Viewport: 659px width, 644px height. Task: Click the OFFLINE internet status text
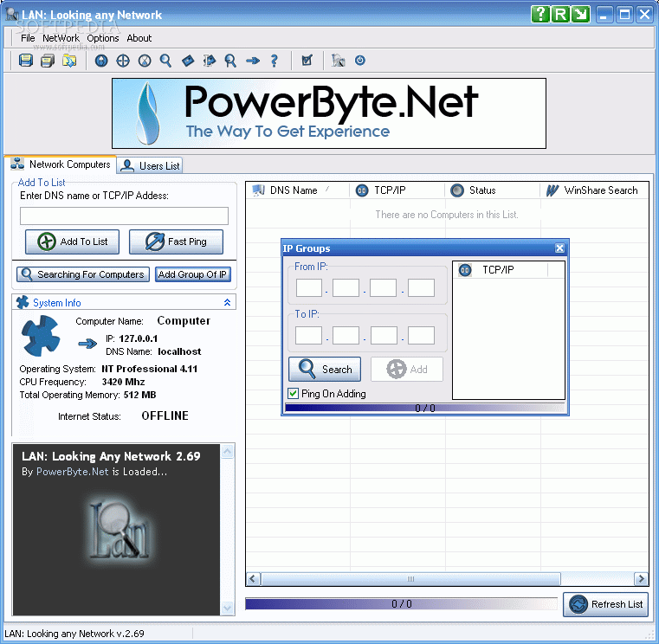click(165, 415)
